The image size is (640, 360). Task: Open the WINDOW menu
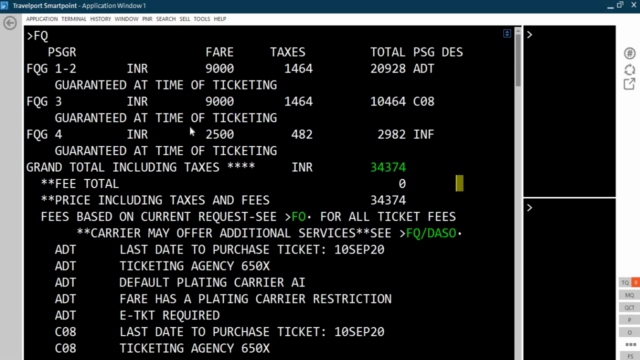pyautogui.click(x=127, y=19)
